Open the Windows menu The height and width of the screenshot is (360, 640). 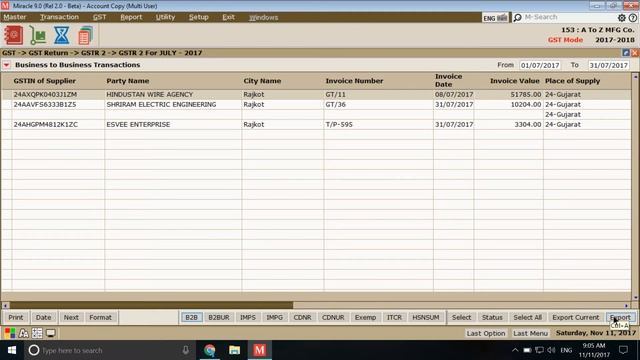[x=263, y=17]
